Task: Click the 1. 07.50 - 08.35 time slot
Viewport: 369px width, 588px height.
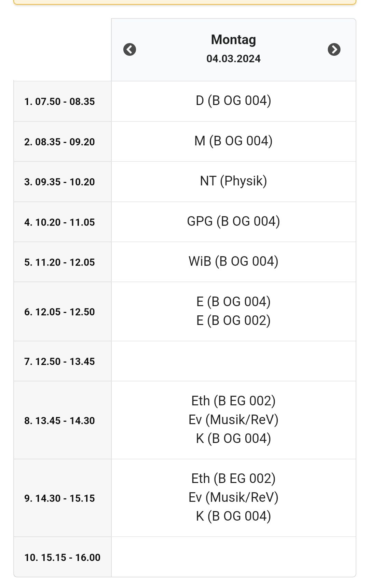Action: pyautogui.click(x=59, y=102)
